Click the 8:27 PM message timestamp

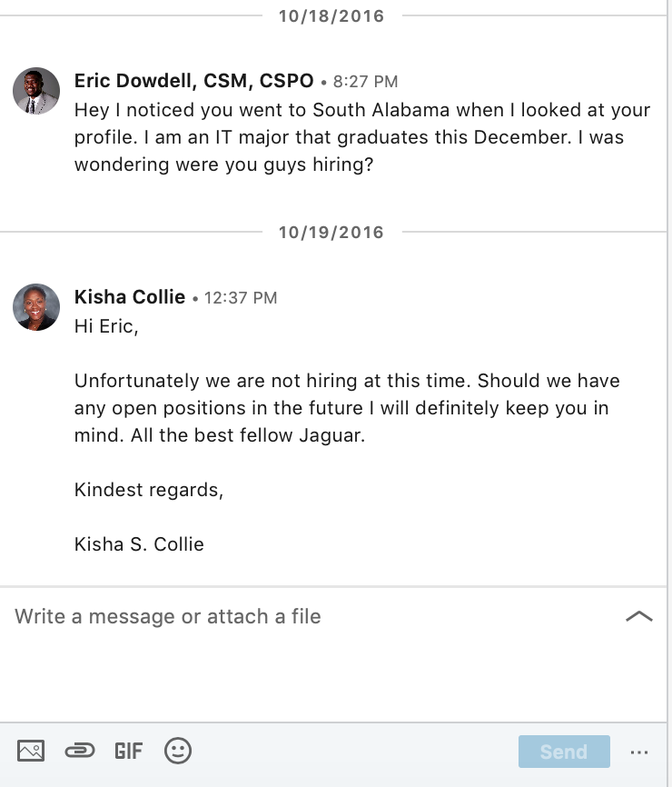(x=365, y=82)
